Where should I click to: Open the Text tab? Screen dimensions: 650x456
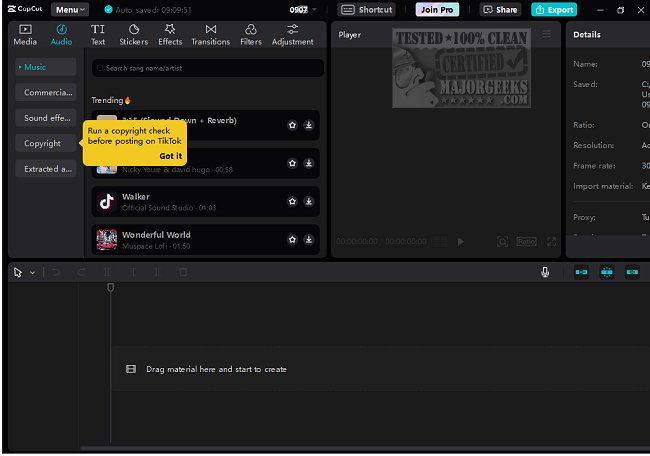tap(98, 35)
